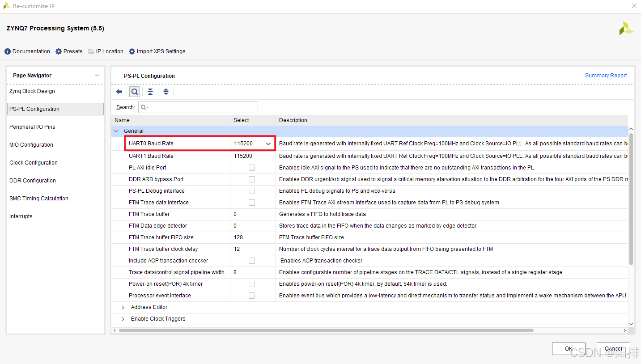Select PS-PL Configuration page
Image resolution: width=641 pixels, height=364 pixels.
55,109
